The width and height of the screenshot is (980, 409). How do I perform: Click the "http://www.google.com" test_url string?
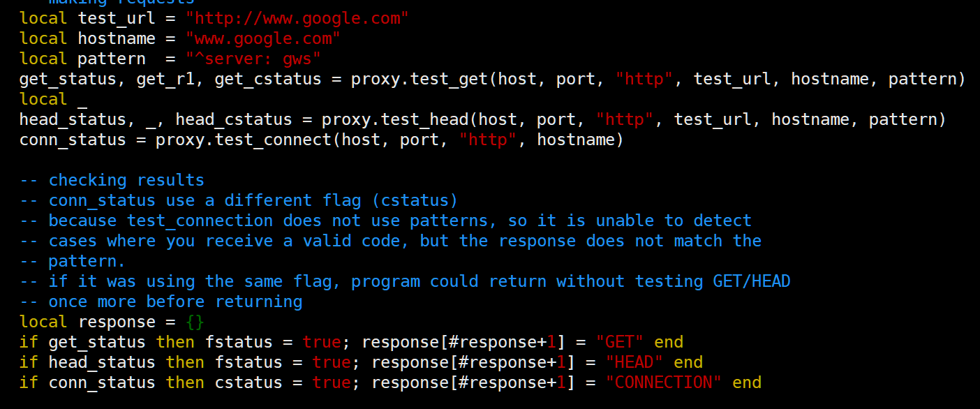[297, 18]
